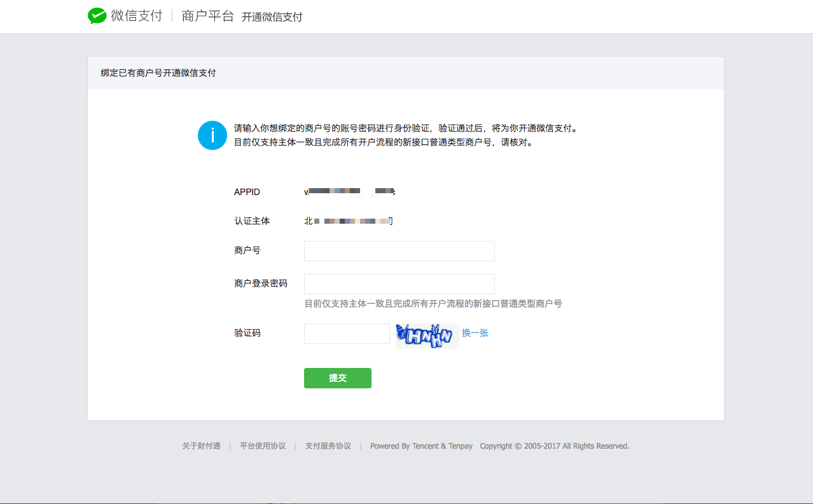The width and height of the screenshot is (813, 504).
Task: Click the APPID label
Action: pyautogui.click(x=247, y=192)
